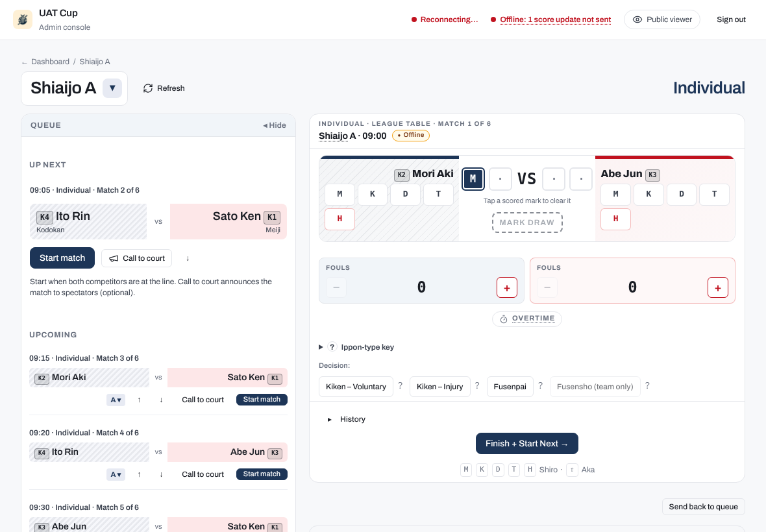Move Match 4 of 6 up
The image size is (766, 532).
tap(139, 474)
